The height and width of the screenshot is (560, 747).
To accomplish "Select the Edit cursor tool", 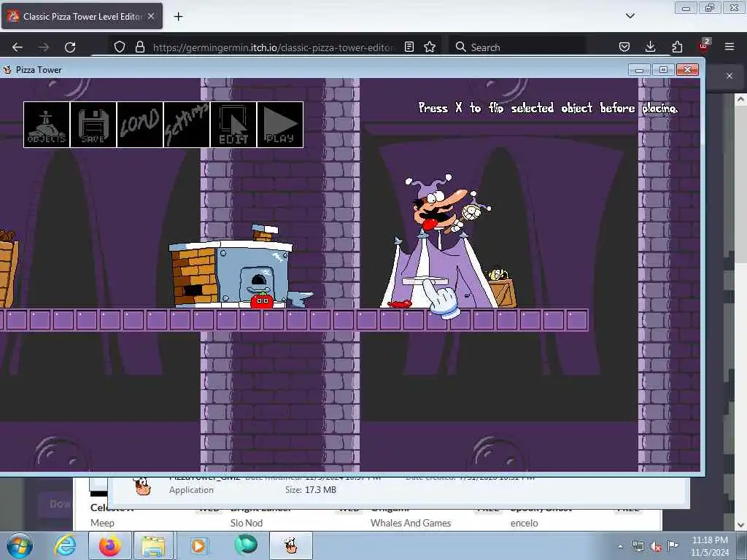I will coord(233,125).
